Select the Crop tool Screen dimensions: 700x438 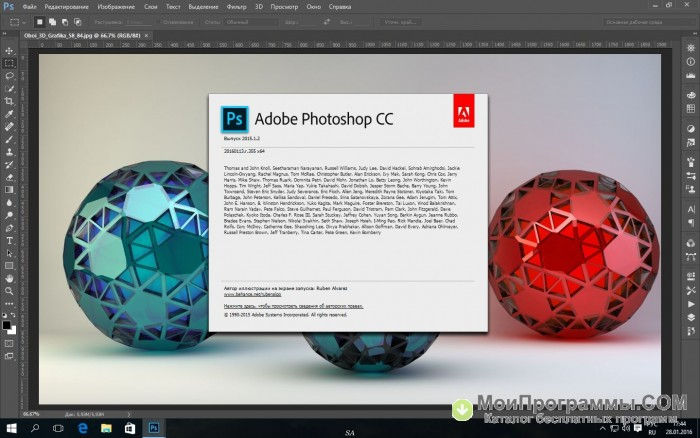pos(9,101)
